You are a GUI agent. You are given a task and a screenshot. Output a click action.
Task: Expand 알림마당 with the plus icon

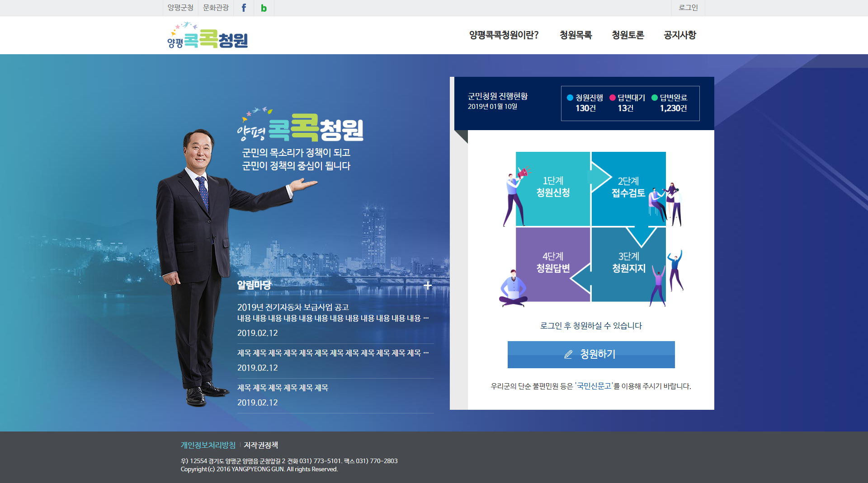point(427,286)
